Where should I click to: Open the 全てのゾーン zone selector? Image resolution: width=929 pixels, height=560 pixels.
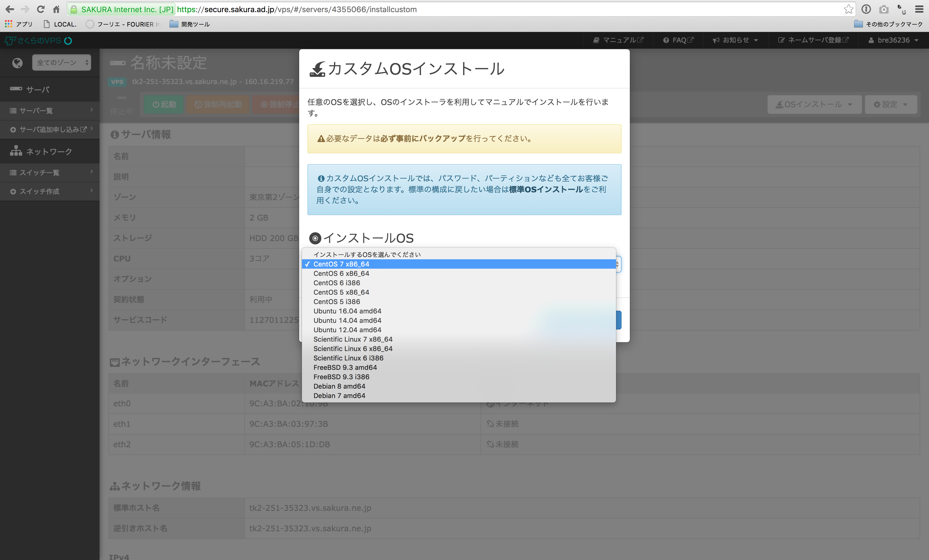click(x=61, y=62)
